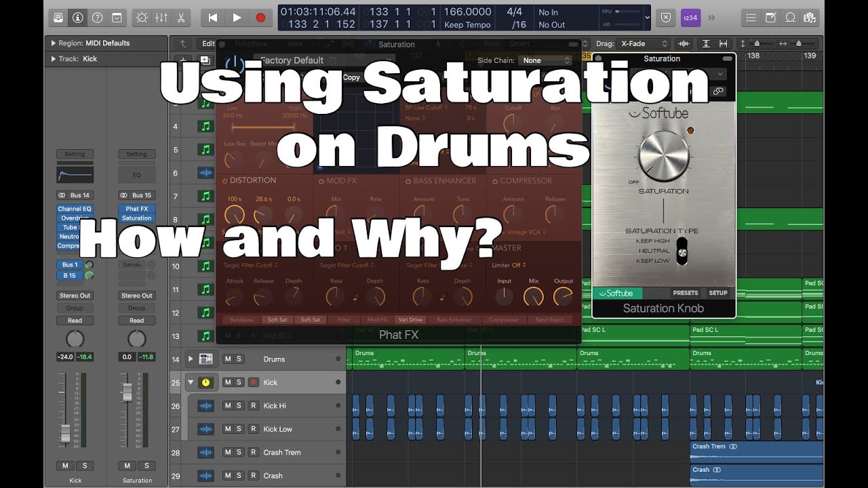Toggle horizontal auto zoom icon
This screenshot has height=488, width=868.
724,43
